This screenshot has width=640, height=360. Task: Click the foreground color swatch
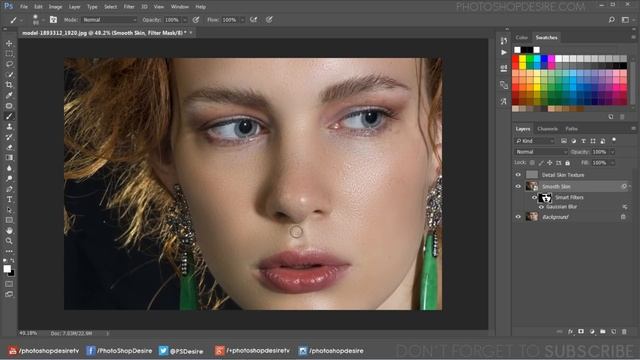tap(7, 269)
